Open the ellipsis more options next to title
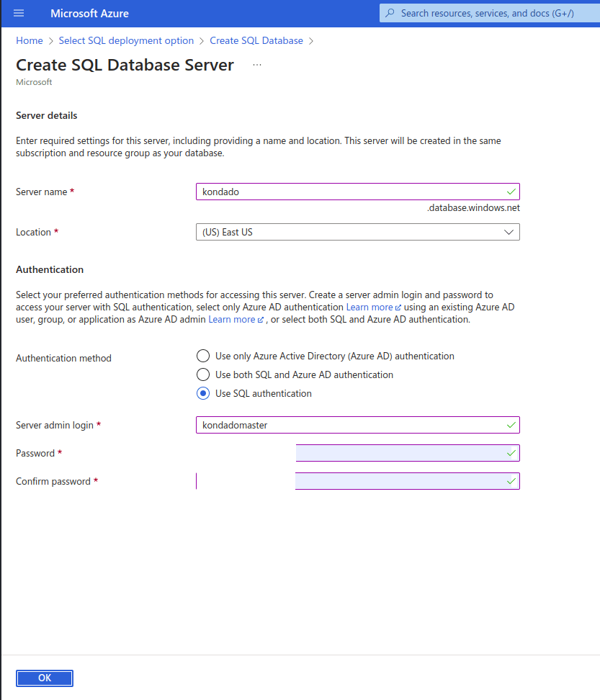 [x=256, y=66]
